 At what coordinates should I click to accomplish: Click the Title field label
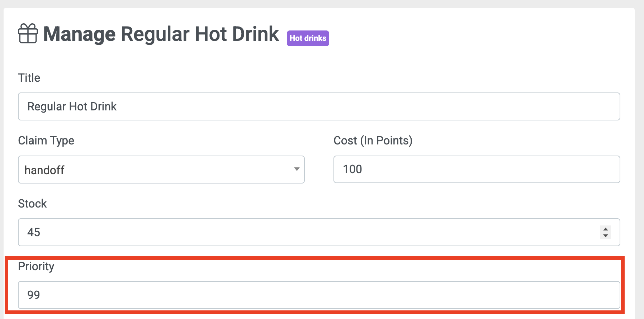pyautogui.click(x=29, y=78)
